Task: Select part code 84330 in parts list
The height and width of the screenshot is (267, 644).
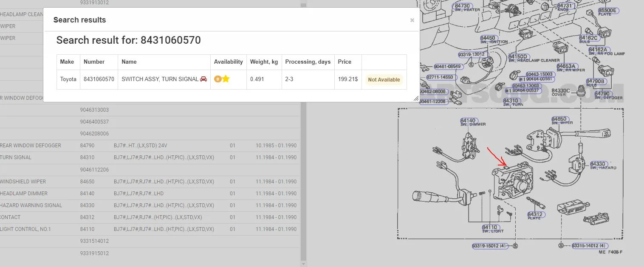Action: [87, 205]
